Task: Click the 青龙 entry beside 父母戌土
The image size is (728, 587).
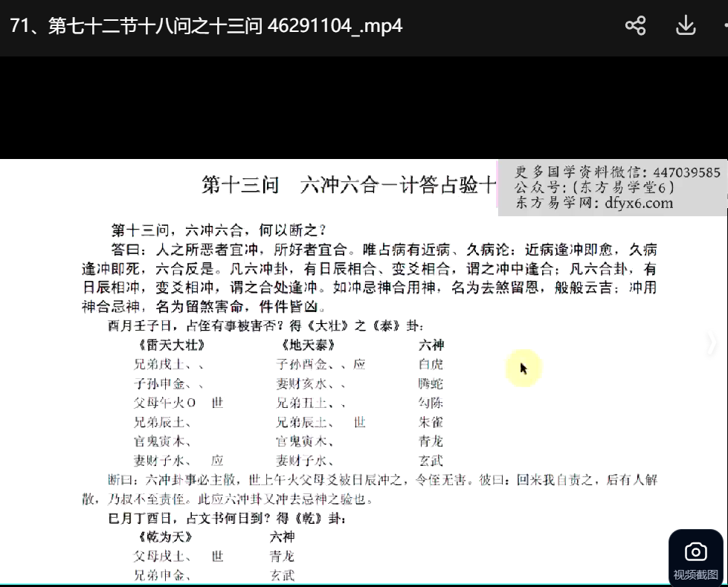Action: (282, 556)
